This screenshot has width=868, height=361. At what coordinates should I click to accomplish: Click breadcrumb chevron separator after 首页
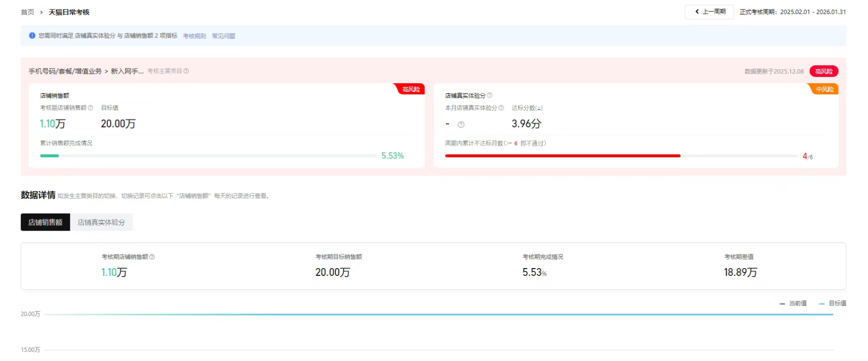click(x=41, y=12)
